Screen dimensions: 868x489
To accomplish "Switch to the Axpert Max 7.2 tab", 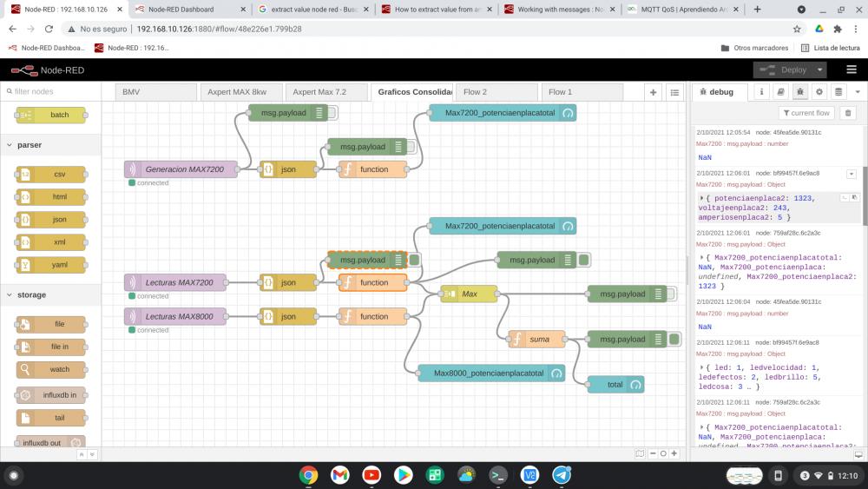I will point(326,92).
